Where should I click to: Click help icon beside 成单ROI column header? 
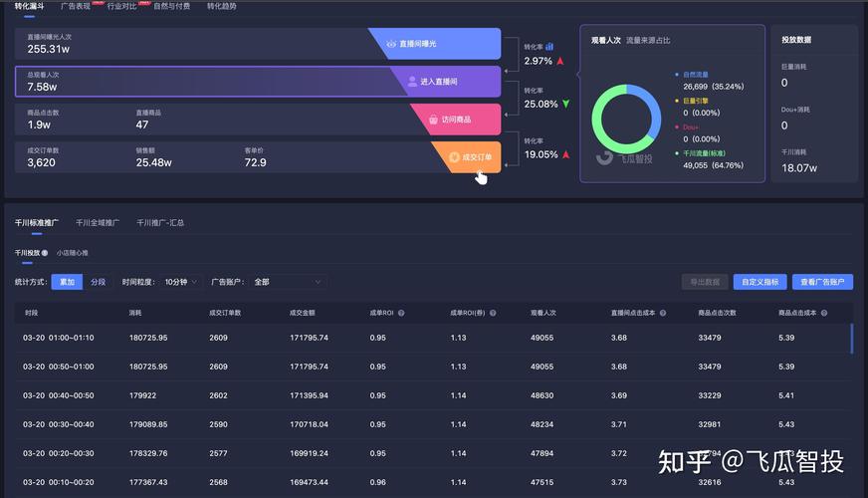click(x=400, y=313)
